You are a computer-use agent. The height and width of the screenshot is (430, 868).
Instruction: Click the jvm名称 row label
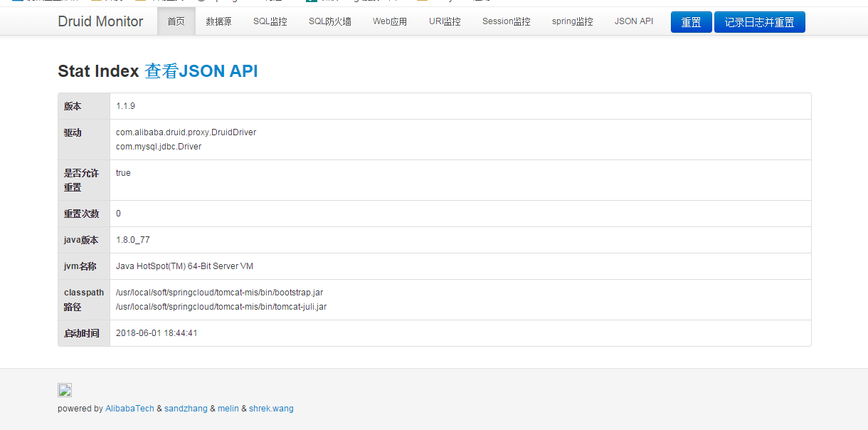(x=80, y=266)
